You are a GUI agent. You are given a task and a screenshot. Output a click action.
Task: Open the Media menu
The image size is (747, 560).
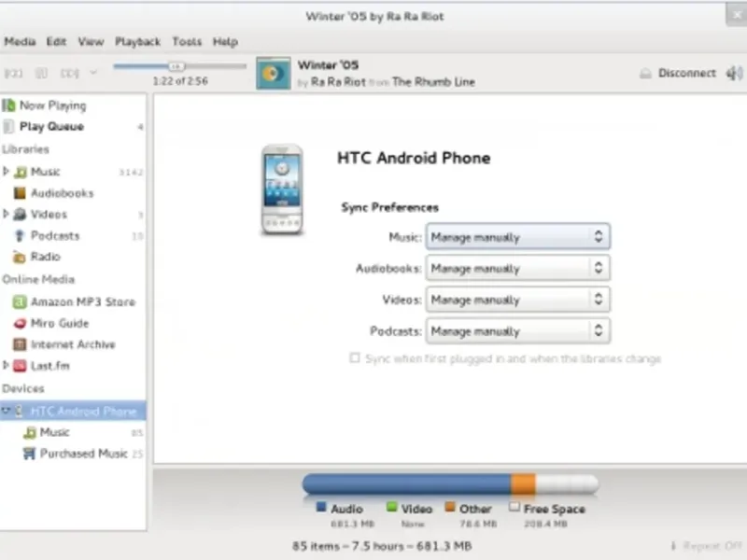[x=20, y=42]
